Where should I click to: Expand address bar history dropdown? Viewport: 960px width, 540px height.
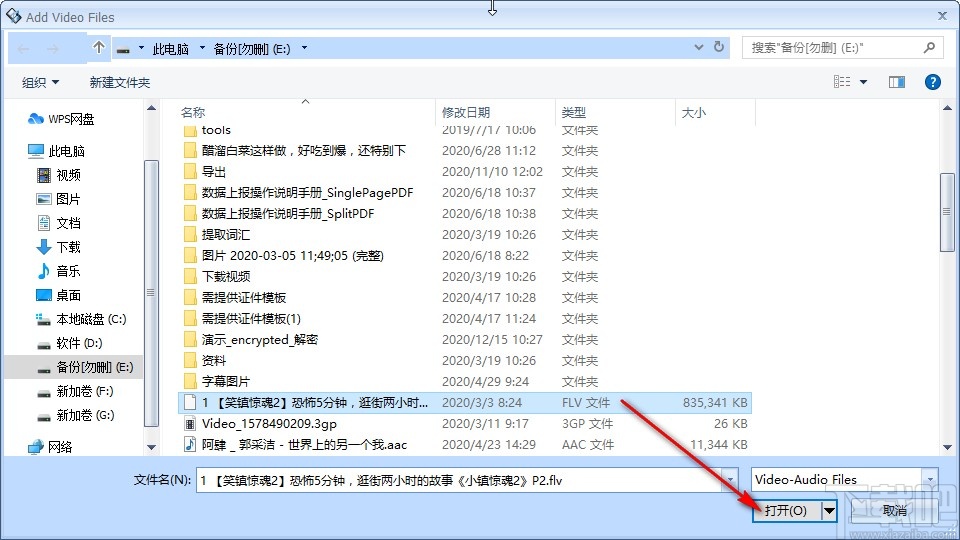pos(699,47)
